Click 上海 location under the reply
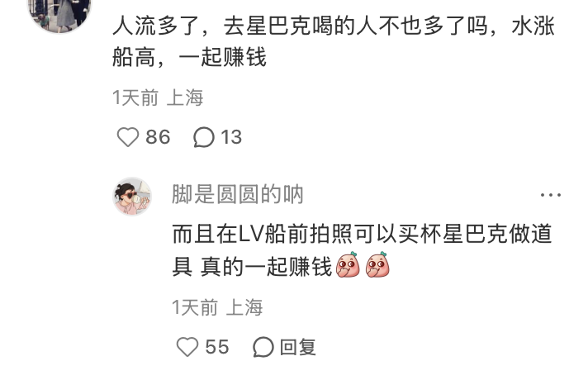The image size is (588, 380). 244,307
